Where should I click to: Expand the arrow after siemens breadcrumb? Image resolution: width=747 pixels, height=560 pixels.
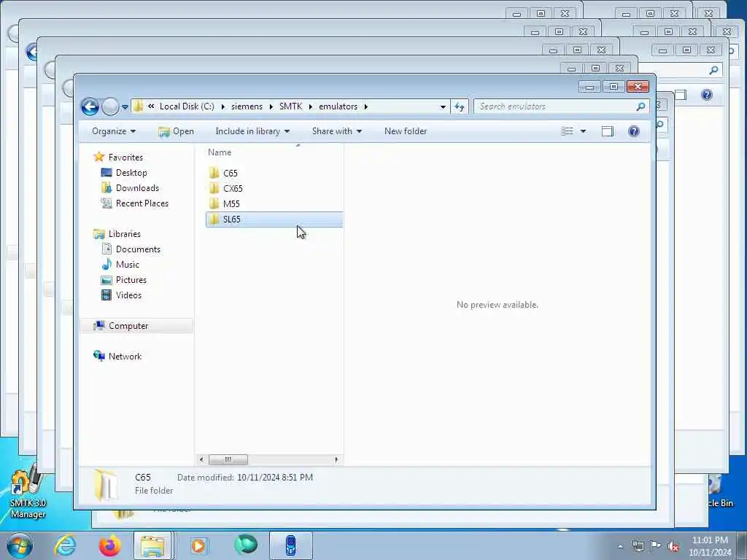pos(271,106)
